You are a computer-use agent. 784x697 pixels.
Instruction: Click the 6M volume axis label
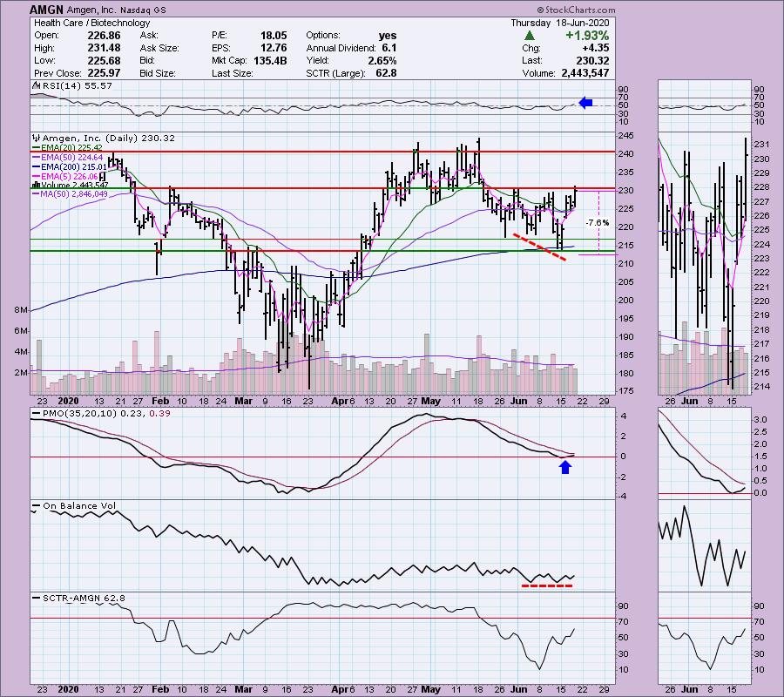point(21,331)
